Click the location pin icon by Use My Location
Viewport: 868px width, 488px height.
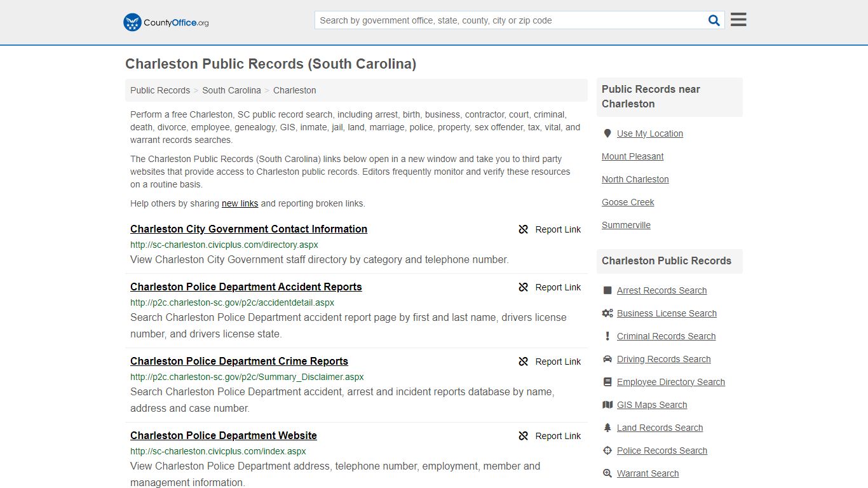(607, 133)
